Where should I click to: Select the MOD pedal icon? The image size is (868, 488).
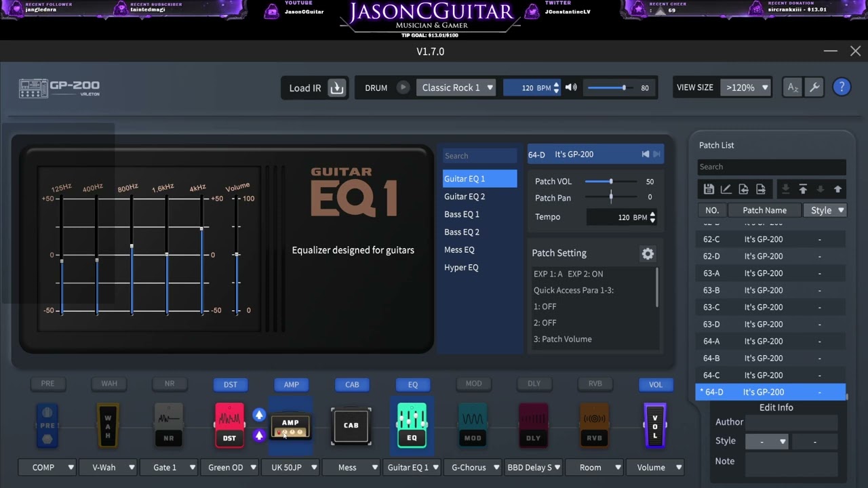473,426
